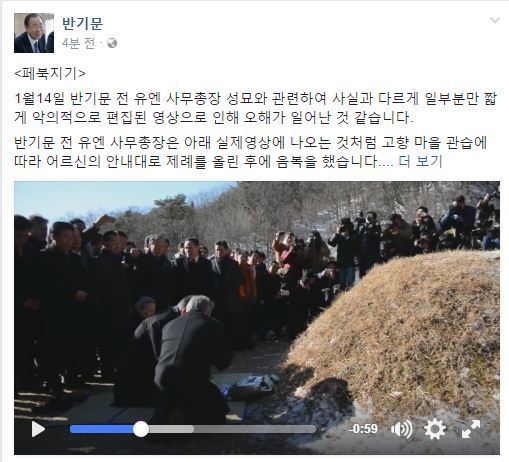The image size is (509, 462).
Task: Click the paragraph starting 반기문 전 유엔 사무총장은
Action: pos(251,152)
